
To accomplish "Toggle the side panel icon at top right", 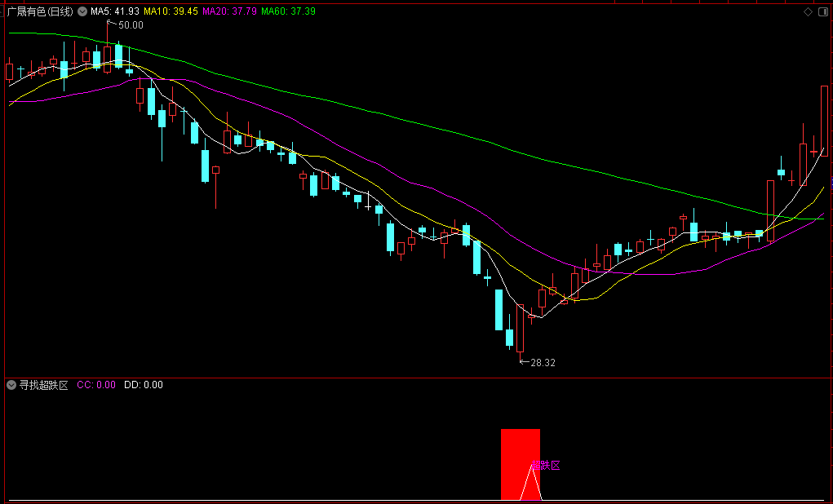I will [823, 11].
